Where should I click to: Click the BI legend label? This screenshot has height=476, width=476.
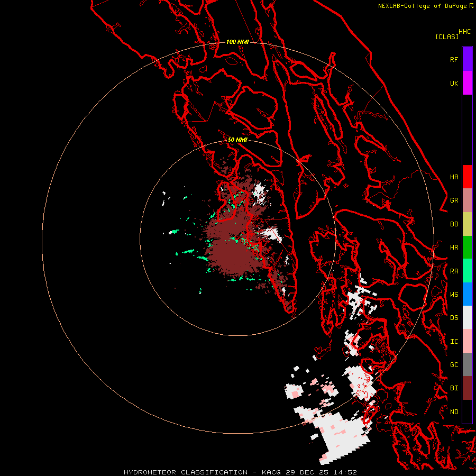coord(454,388)
